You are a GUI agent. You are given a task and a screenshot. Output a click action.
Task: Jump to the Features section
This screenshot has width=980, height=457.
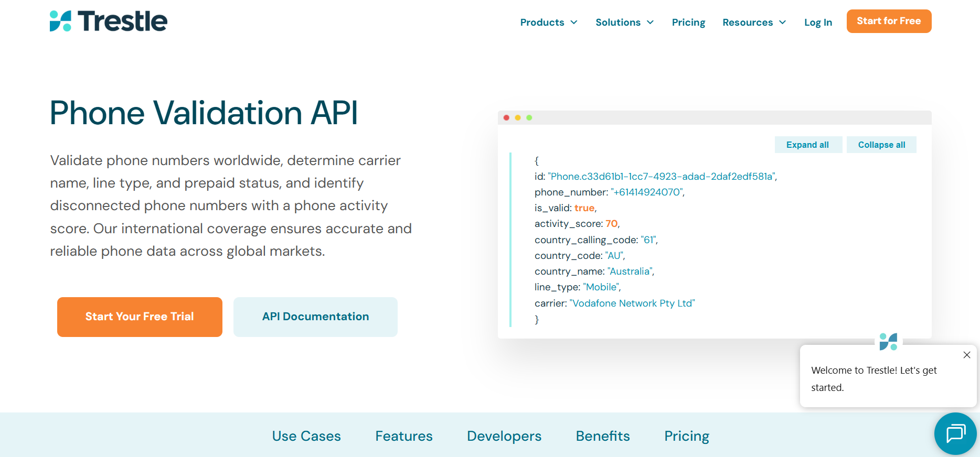click(x=404, y=436)
